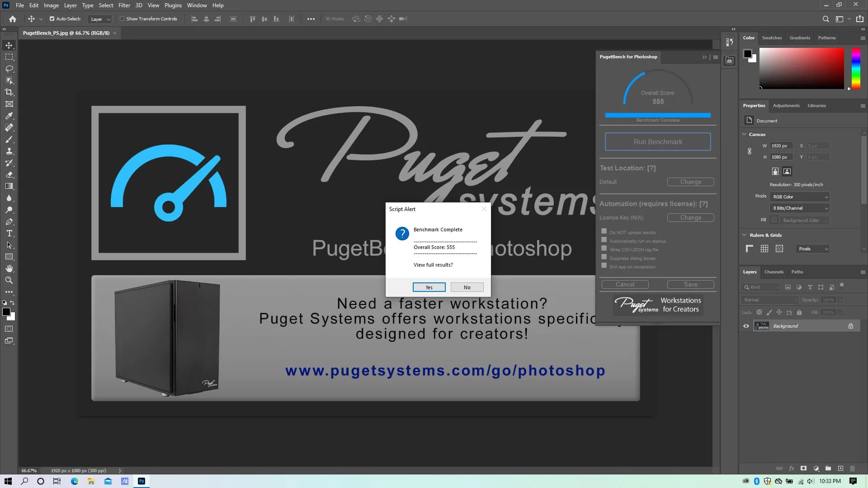Select the Eyedropper tool
The height and width of the screenshot is (488, 868).
(x=9, y=116)
